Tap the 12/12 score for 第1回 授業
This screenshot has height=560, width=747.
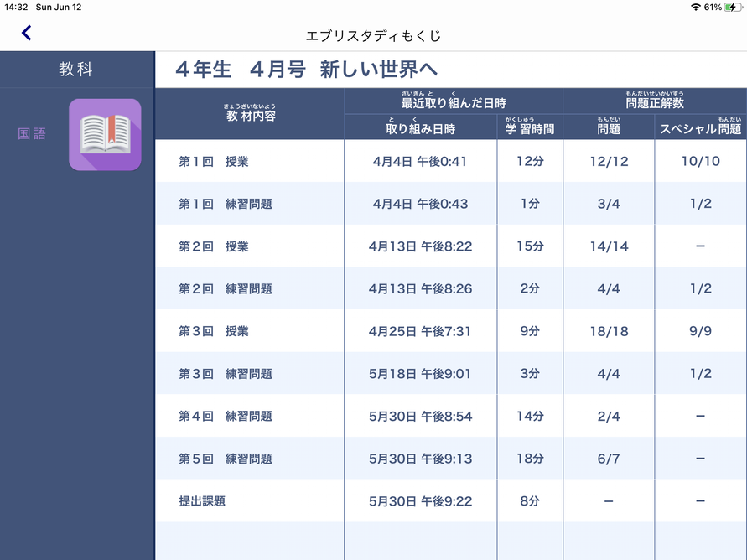[x=609, y=161]
